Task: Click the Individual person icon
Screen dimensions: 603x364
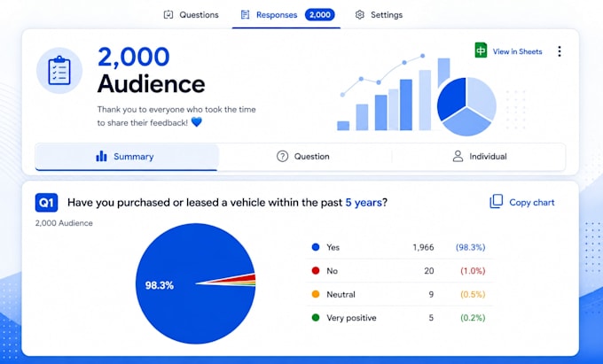Action: pos(458,156)
